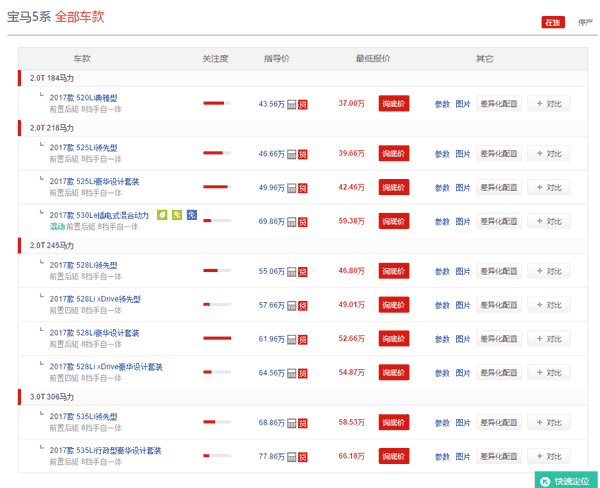This screenshot has width=600, height=488.
Task: Add 535Li领先型 to 对比 comparison
Action: click(x=549, y=422)
